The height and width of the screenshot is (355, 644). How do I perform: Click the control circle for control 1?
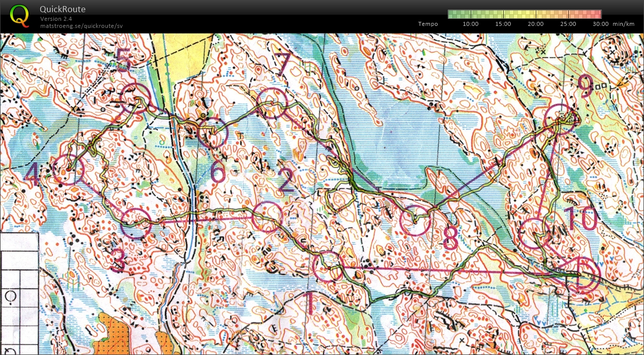(328, 267)
